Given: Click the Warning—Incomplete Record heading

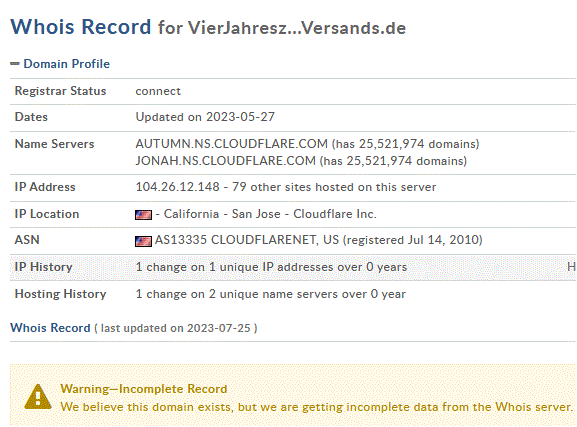Looking at the screenshot, I should (x=144, y=389).
